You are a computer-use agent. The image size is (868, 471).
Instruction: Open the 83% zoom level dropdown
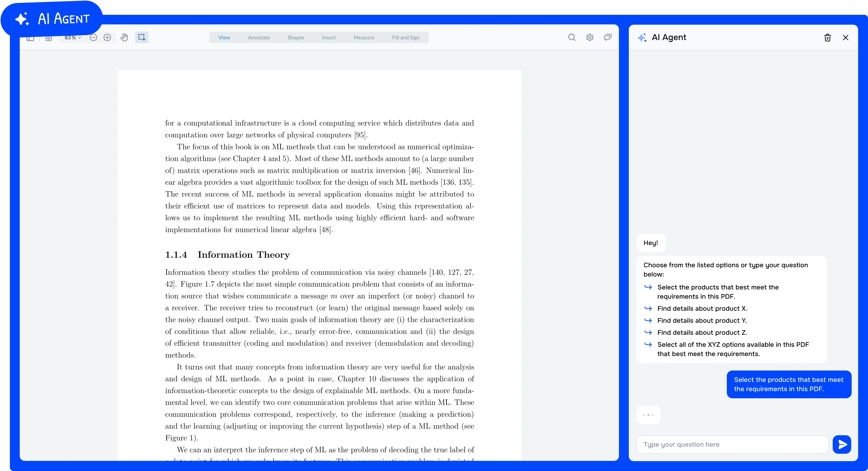pyautogui.click(x=73, y=37)
